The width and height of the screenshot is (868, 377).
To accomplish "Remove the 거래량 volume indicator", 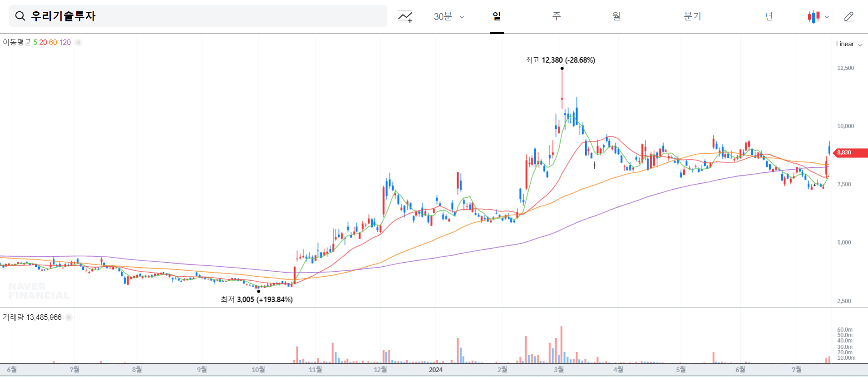I will coord(69,318).
